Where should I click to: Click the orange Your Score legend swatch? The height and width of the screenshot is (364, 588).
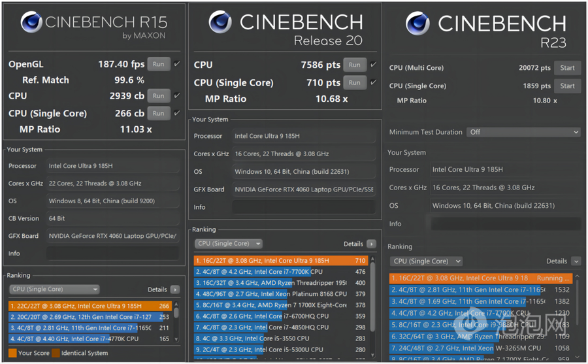[12, 353]
